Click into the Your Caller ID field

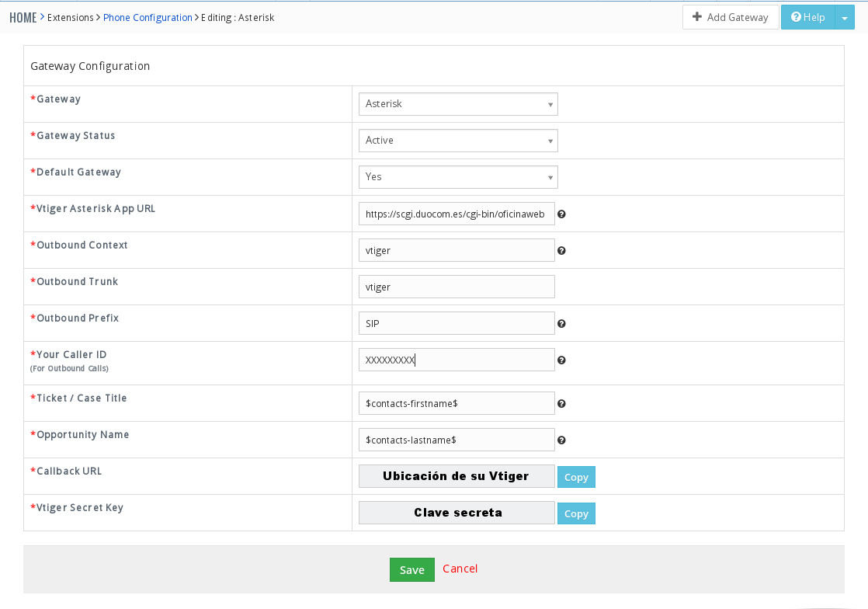[x=457, y=360]
